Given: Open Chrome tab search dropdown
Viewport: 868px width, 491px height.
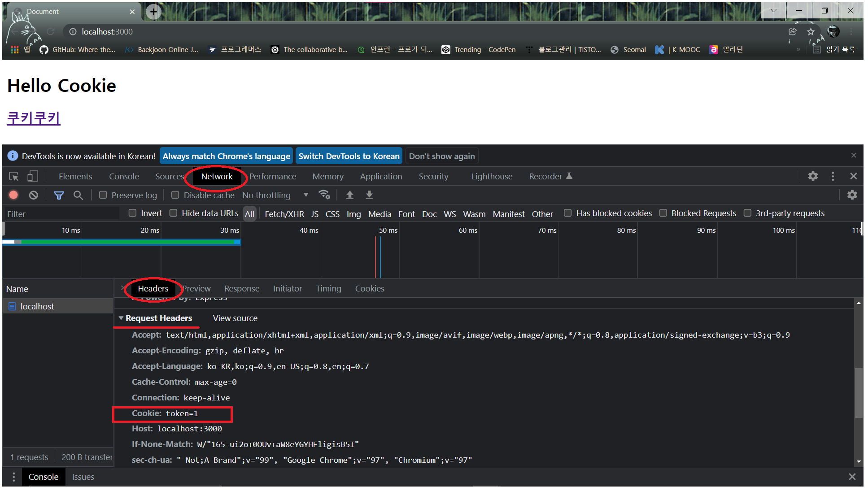Looking at the screenshot, I should [x=773, y=11].
